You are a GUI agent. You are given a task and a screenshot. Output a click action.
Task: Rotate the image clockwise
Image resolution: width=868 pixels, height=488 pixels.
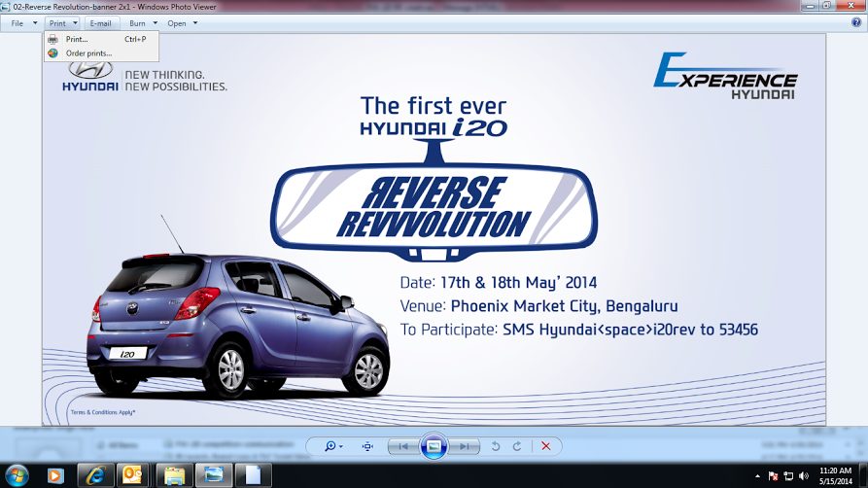pyautogui.click(x=516, y=446)
